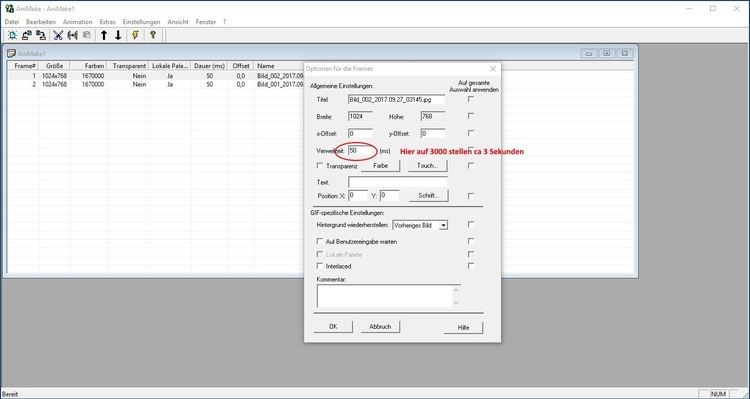Tick apply-to-selection checkbox right of Interlaced
The image size is (750, 399).
pos(471,266)
